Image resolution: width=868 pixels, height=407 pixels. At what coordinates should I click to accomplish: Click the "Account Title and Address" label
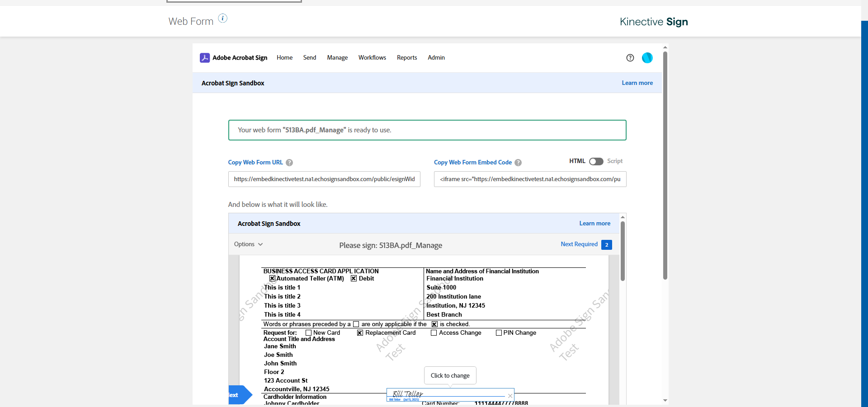pyautogui.click(x=299, y=339)
